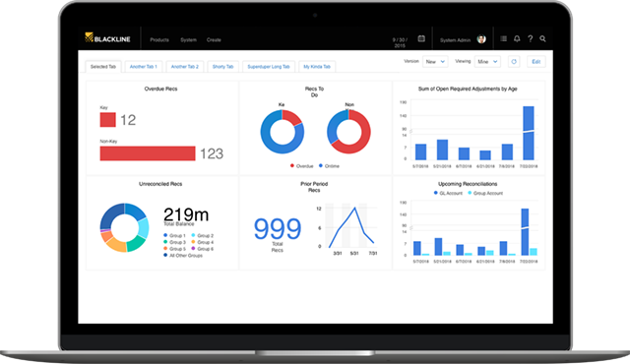The height and width of the screenshot is (364, 630).
Task: Switch to Superduper Long Tab
Action: [x=269, y=67]
